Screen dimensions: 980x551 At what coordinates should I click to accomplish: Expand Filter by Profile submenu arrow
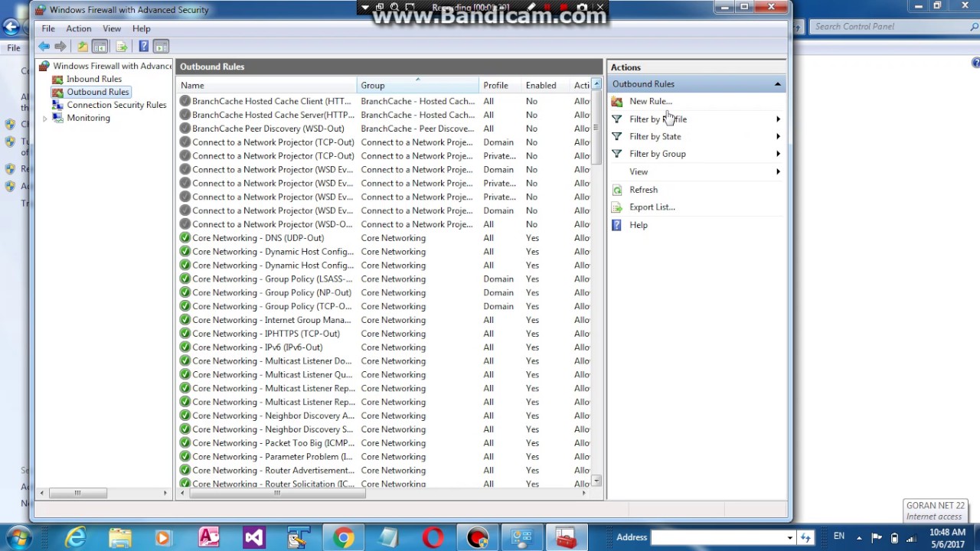pyautogui.click(x=778, y=119)
